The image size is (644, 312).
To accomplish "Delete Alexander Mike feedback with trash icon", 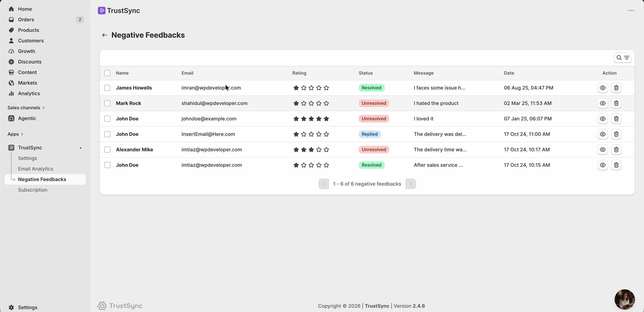I will (x=616, y=150).
